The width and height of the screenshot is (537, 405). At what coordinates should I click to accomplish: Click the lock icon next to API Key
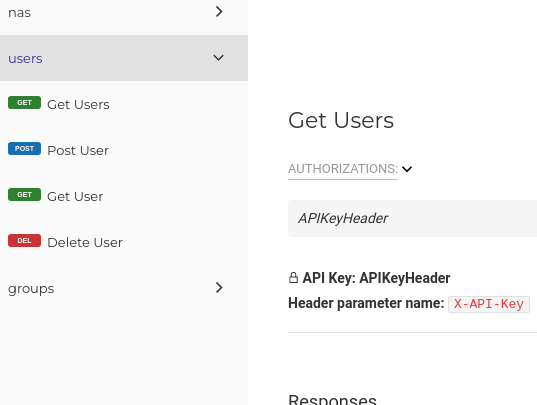point(293,278)
